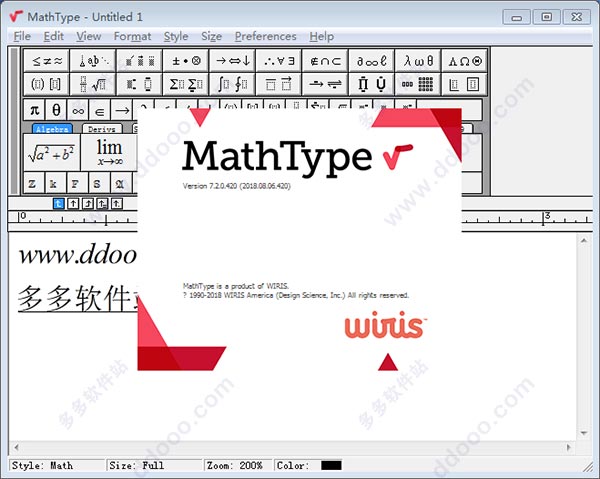Open the integral templates palette
This screenshot has height=479, width=600.
tap(232, 84)
